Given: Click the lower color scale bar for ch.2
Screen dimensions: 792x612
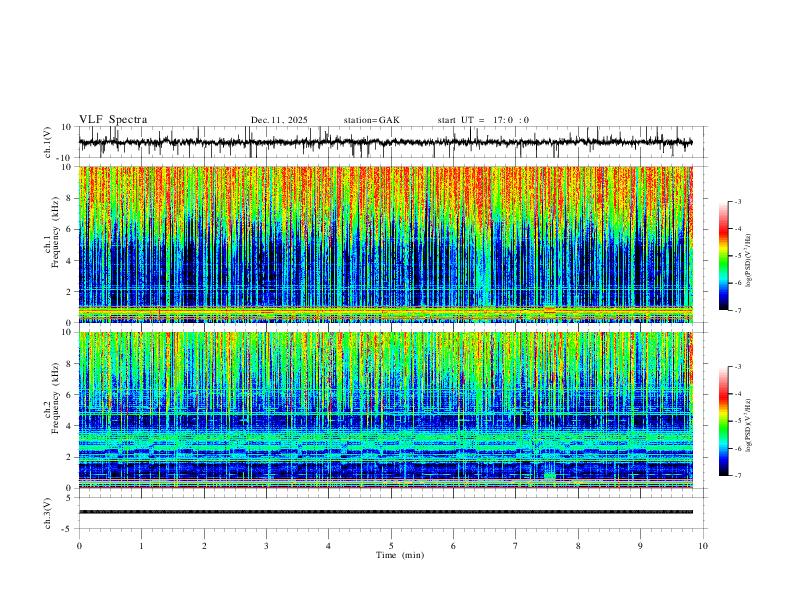Looking at the screenshot, I should [x=723, y=421].
